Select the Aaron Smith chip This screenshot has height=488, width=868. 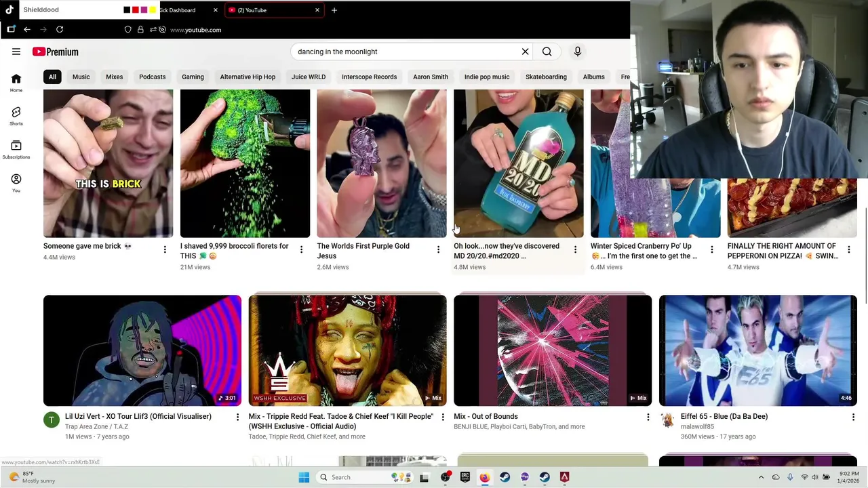click(x=431, y=77)
